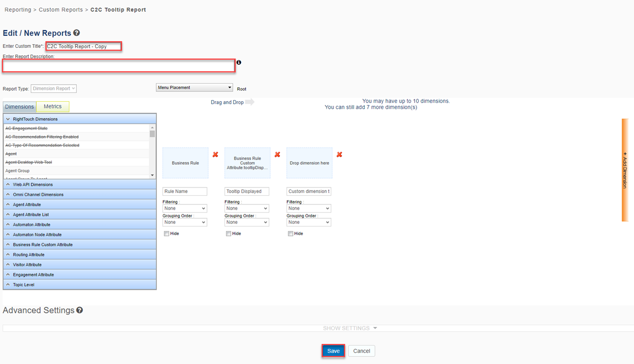Delete the empty 'Drop dimension here' slot
Screen dimensions: 634x364
pyautogui.click(x=339, y=155)
